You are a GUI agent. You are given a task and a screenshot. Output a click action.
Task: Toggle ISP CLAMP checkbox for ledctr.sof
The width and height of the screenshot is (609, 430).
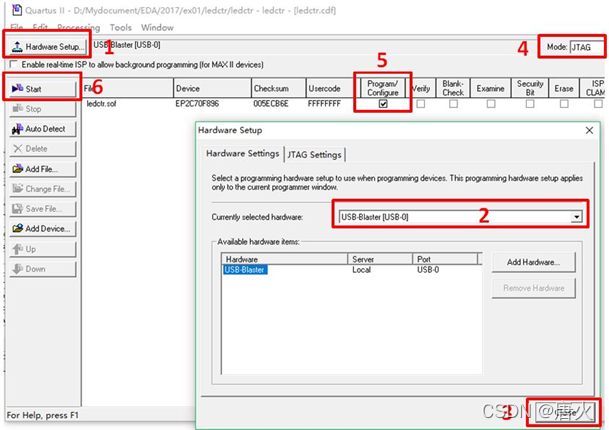598,104
